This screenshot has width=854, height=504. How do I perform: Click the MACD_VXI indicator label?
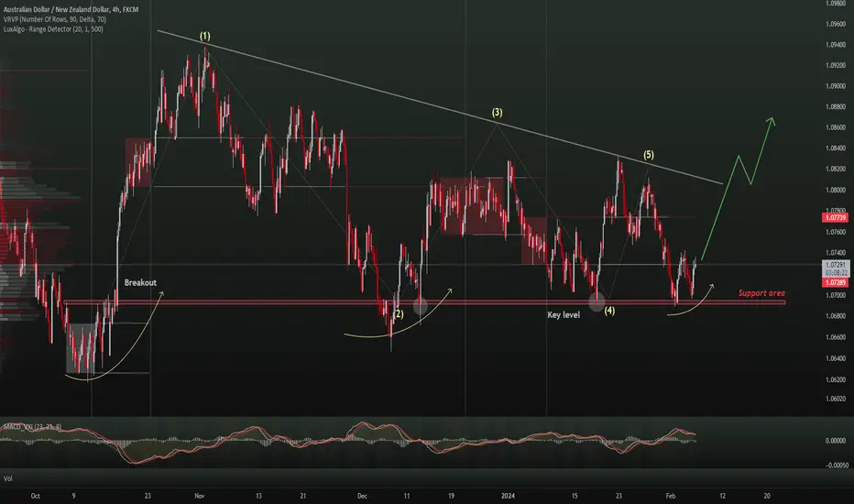pos(33,427)
